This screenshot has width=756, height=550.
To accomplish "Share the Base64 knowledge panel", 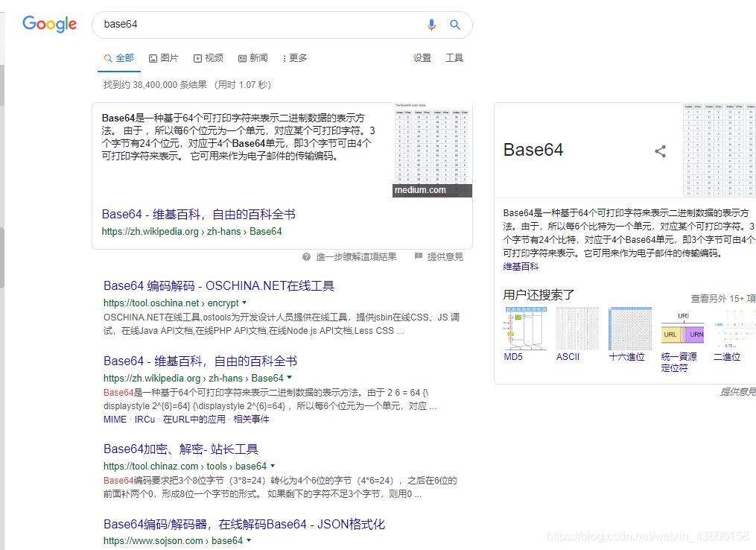I will pyautogui.click(x=660, y=151).
